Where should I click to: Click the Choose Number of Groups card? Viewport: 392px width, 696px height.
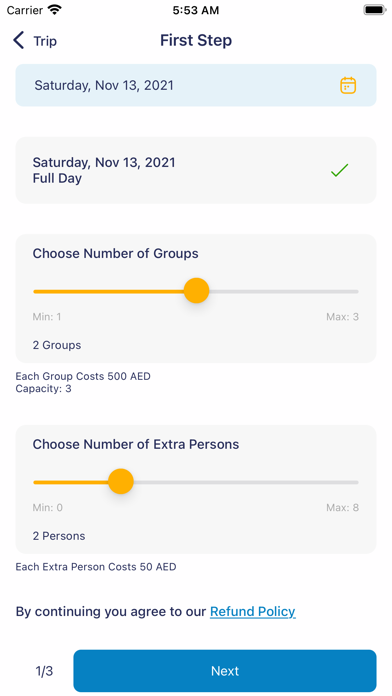coord(196,298)
